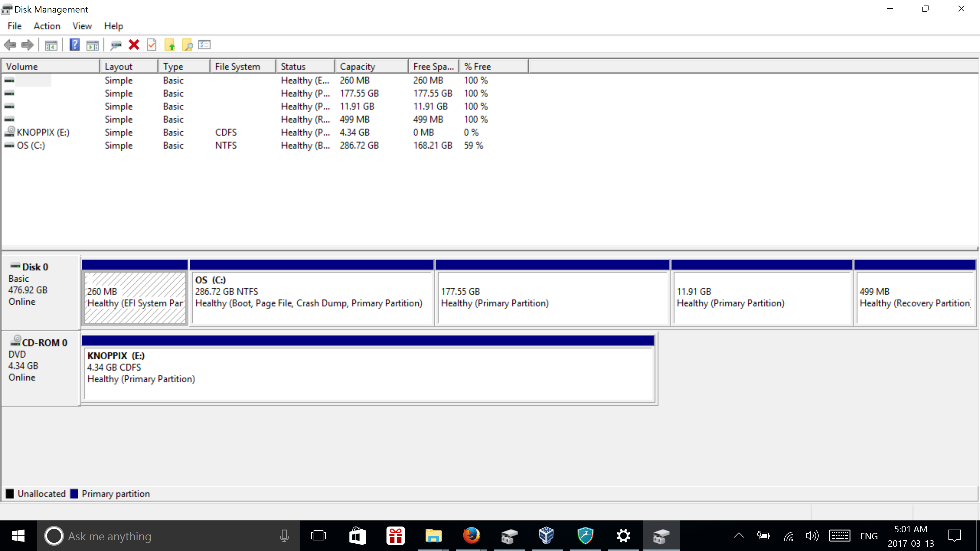Image resolution: width=980 pixels, height=551 pixels.
Task: Click the Status column header
Action: (x=305, y=66)
